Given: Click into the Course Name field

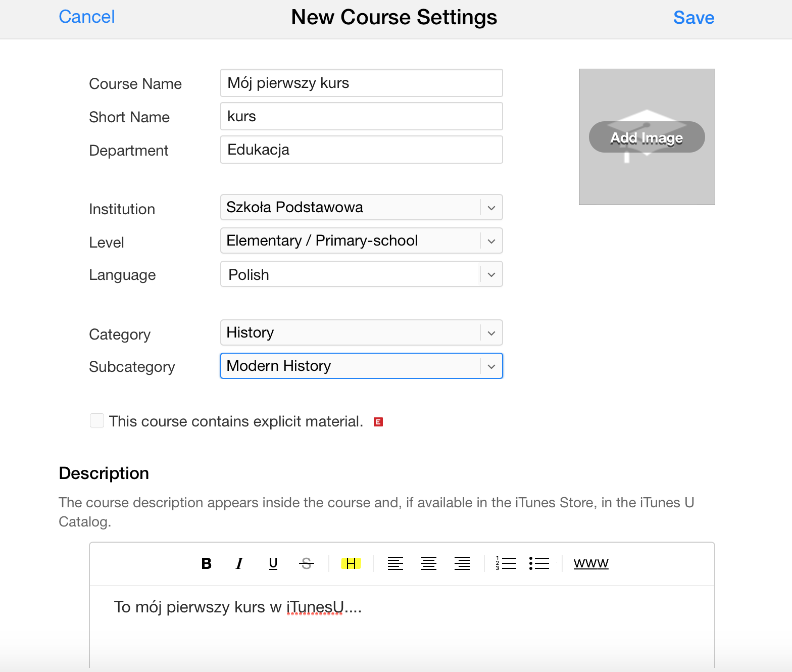Looking at the screenshot, I should click(x=361, y=83).
